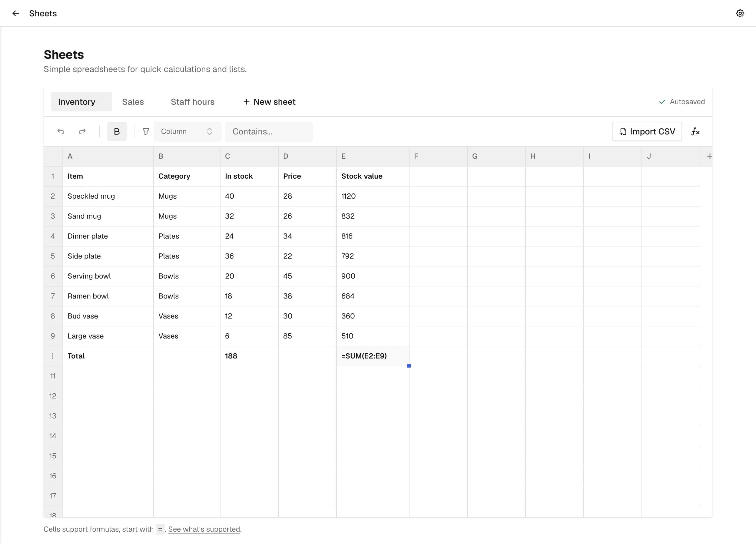Select the 510 stock value cell

(373, 336)
